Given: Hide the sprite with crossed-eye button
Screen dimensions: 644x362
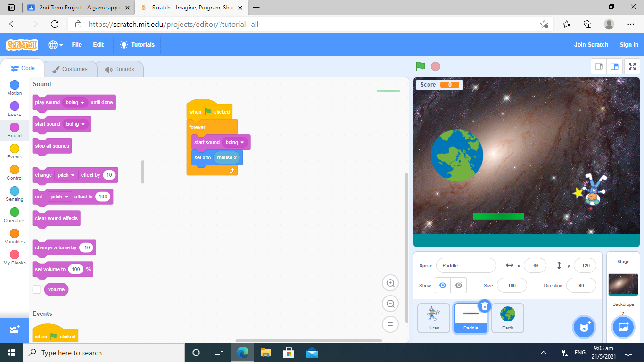Looking at the screenshot, I should coord(458,285).
